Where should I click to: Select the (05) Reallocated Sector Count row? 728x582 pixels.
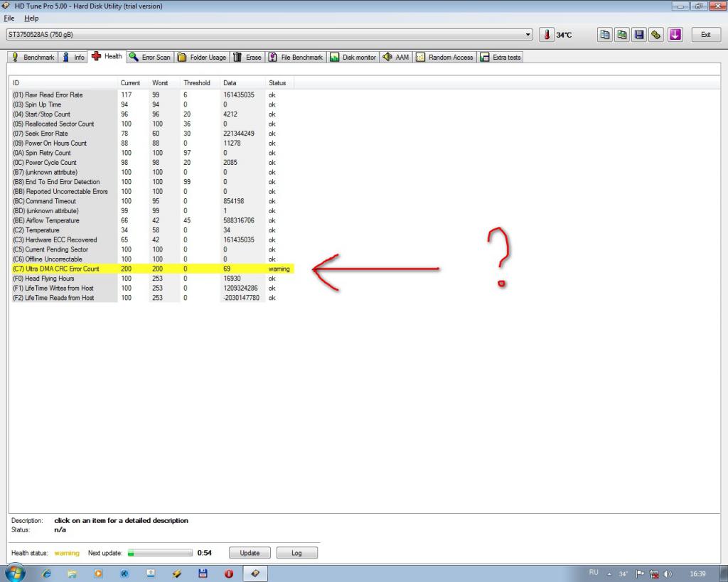(x=154, y=124)
